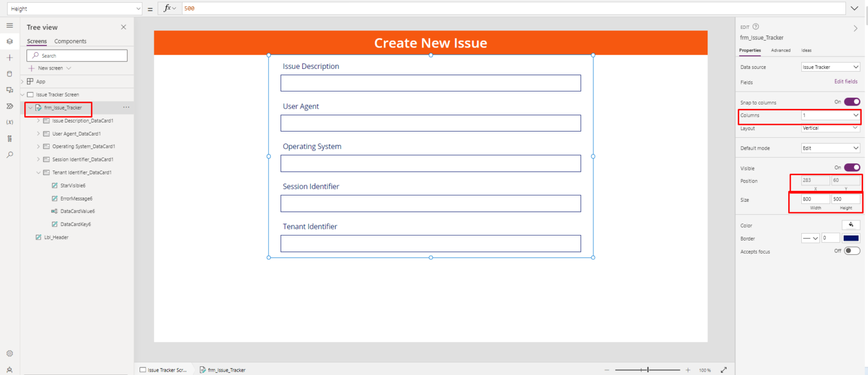
Task: Open the Search panel in the left rail
Action: 9,154
